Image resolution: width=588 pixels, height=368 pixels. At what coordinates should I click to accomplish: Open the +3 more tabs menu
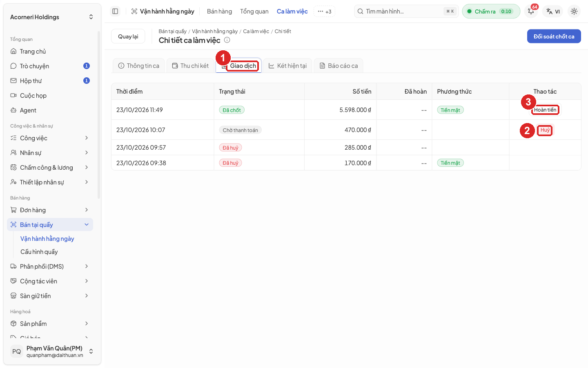325,11
